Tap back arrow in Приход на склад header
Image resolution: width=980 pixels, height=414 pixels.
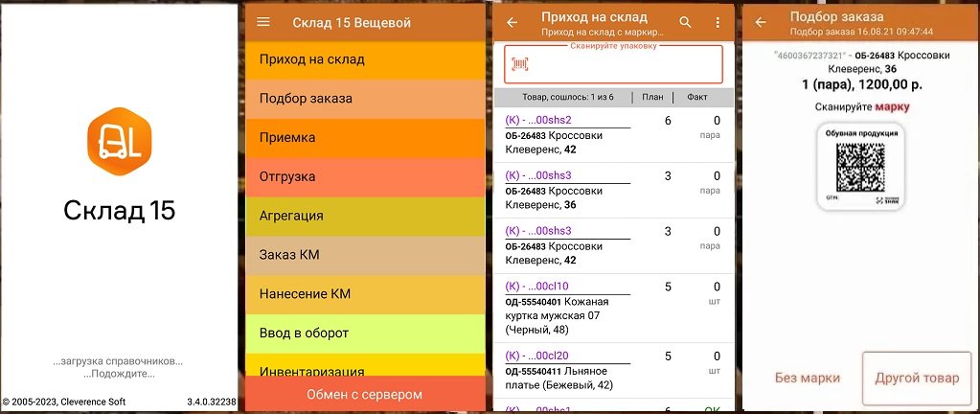click(512, 22)
